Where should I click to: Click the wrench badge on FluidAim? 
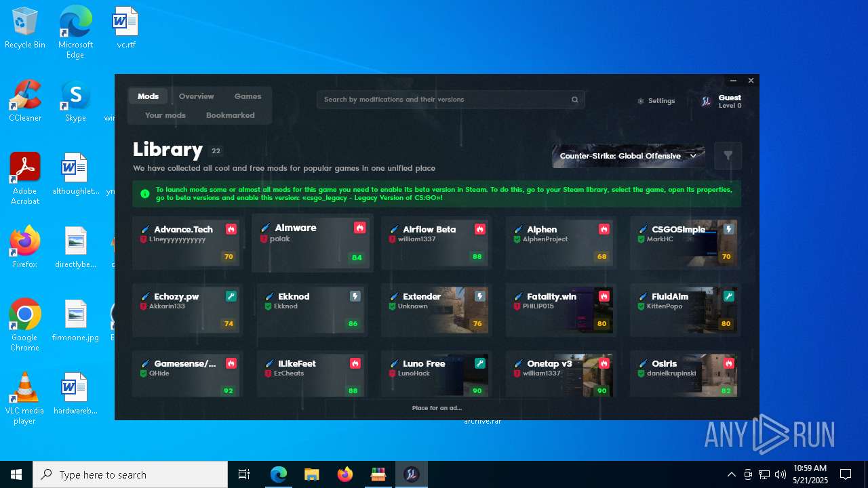point(729,296)
